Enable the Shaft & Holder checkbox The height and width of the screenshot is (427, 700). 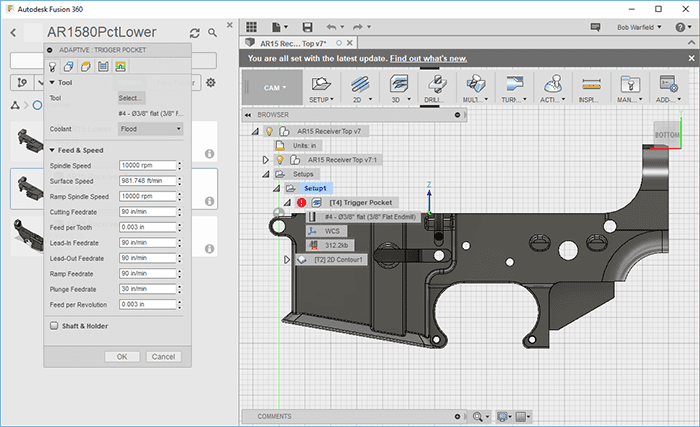[54, 326]
